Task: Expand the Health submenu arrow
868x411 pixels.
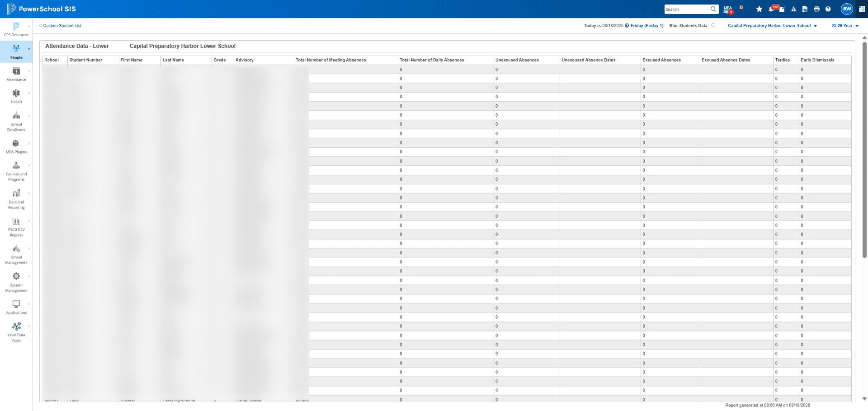Action: 29,93
